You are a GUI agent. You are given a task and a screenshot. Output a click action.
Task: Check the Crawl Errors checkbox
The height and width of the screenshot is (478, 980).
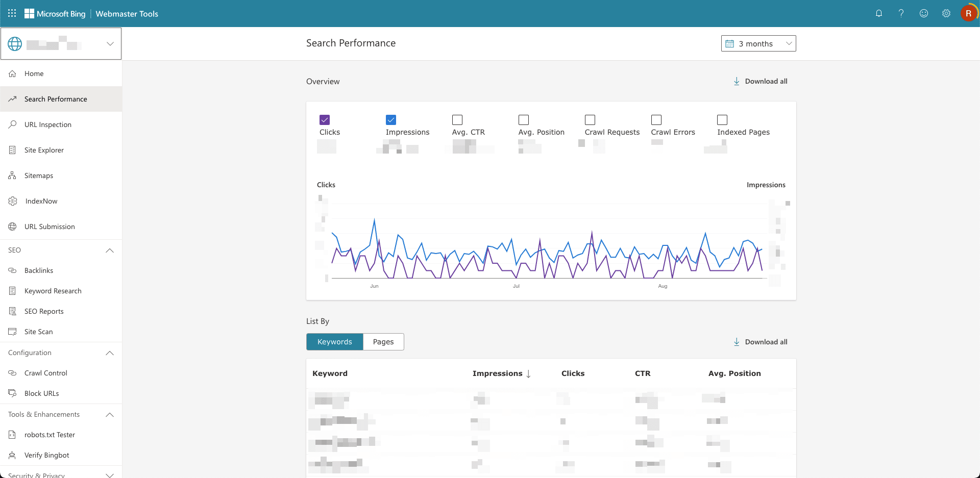[x=656, y=120]
